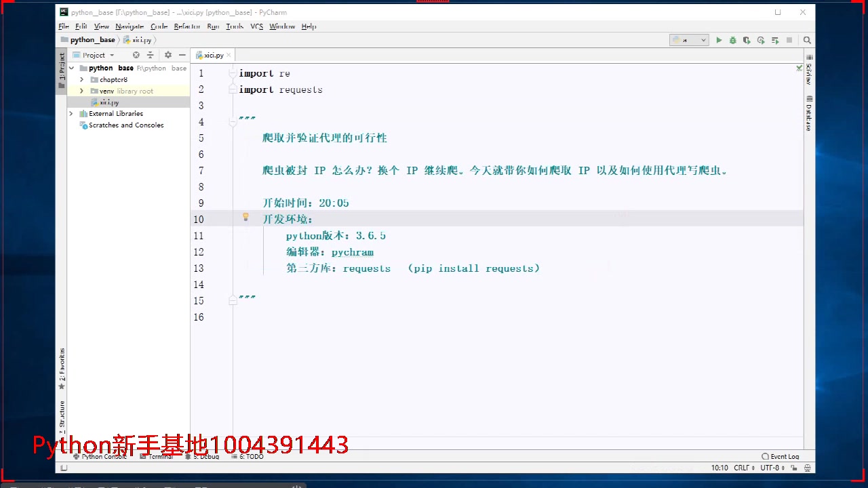The image size is (868, 488).
Task: Select Scratches and Consoles item
Action: point(126,125)
